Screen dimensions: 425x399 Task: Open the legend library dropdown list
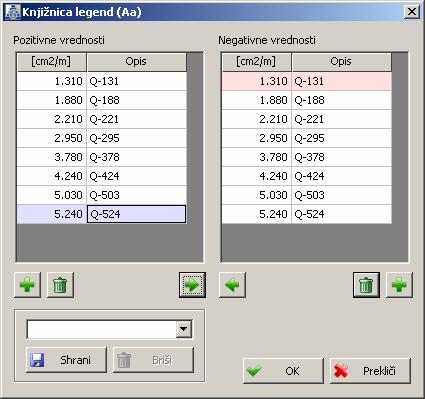pos(184,329)
